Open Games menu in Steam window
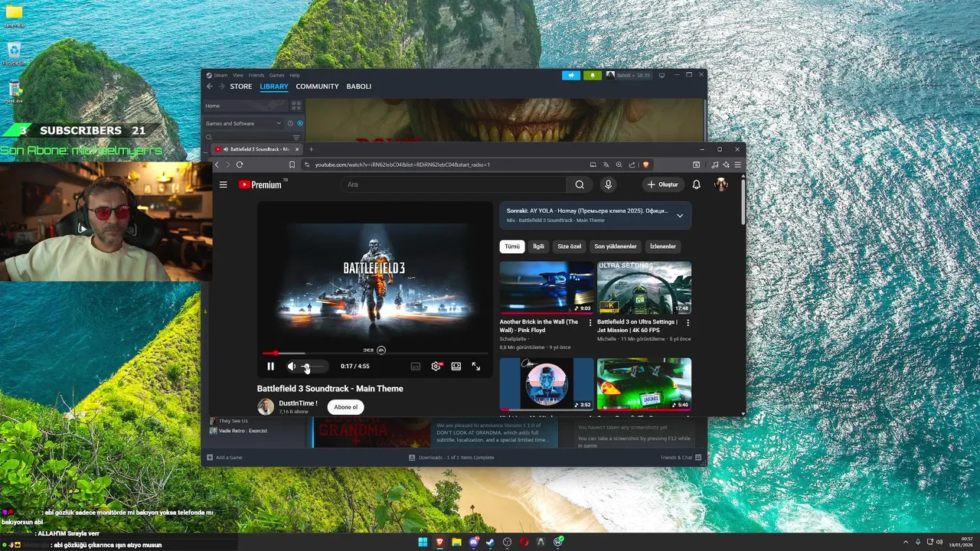980x551 pixels. [x=276, y=75]
